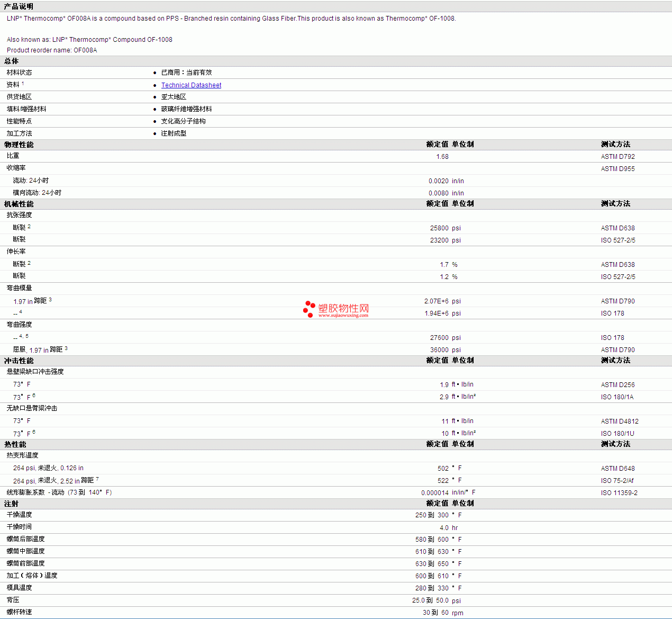Viewport: 672px width, 619px height.
Task: Click the ASTM D4812 test method
Action: click(x=620, y=421)
